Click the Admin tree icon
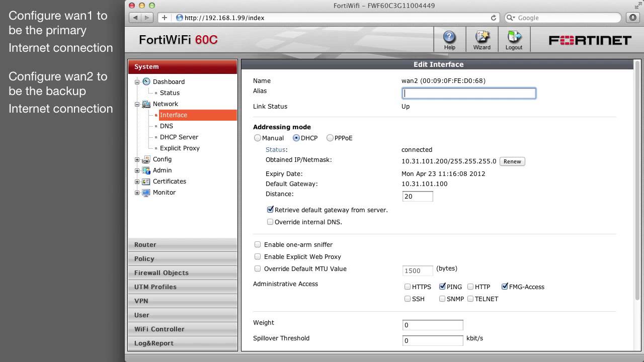 coord(146,170)
